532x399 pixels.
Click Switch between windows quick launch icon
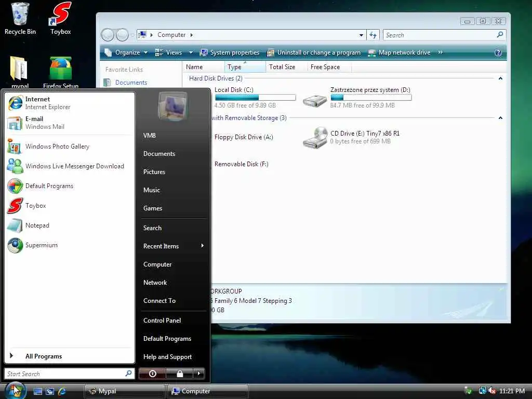click(x=50, y=391)
